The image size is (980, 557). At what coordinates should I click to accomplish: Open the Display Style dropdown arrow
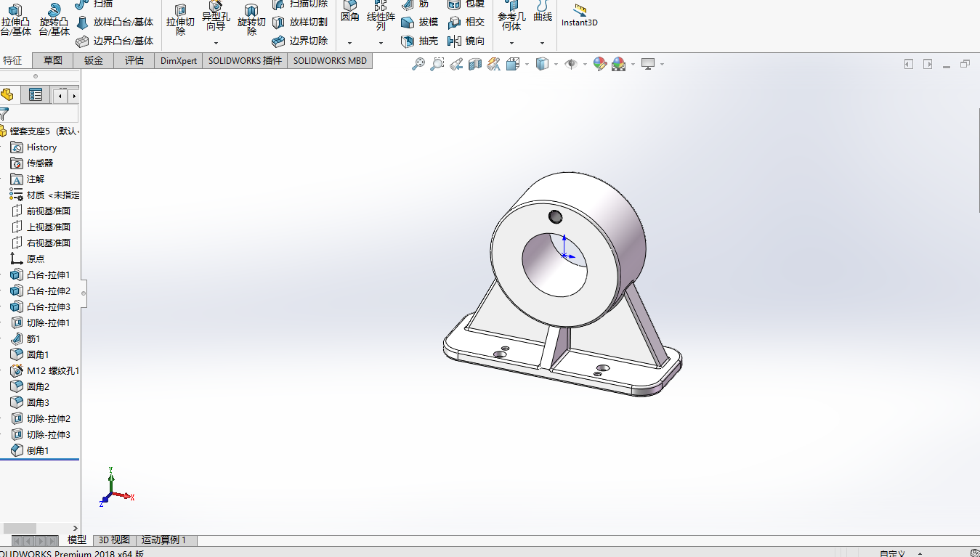[x=556, y=64]
